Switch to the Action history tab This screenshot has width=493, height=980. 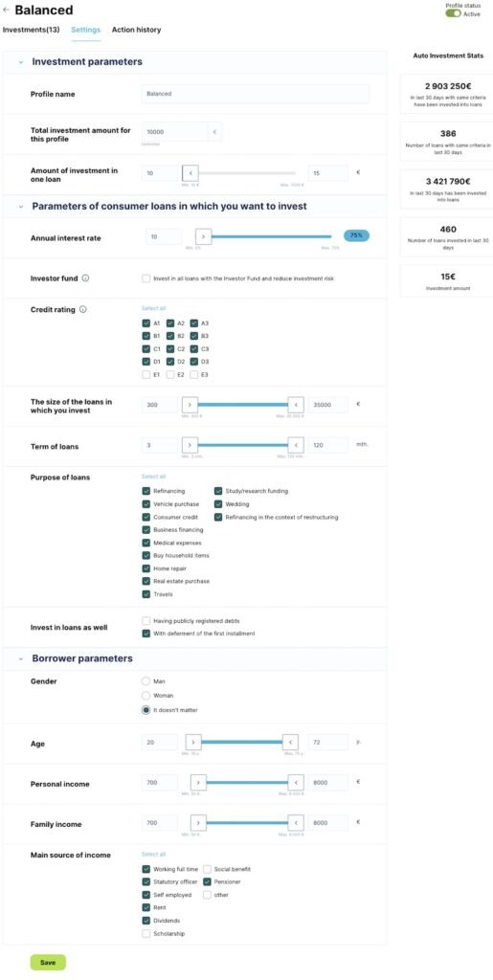click(x=136, y=30)
